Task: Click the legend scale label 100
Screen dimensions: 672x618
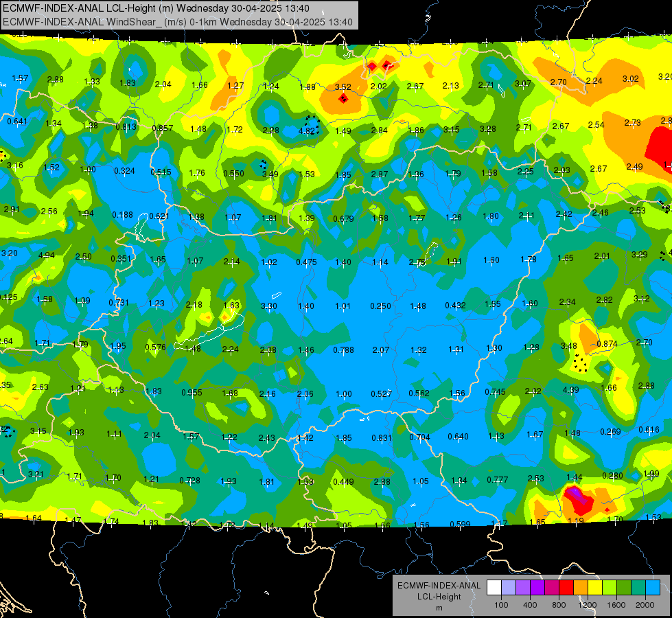Action: click(x=501, y=605)
